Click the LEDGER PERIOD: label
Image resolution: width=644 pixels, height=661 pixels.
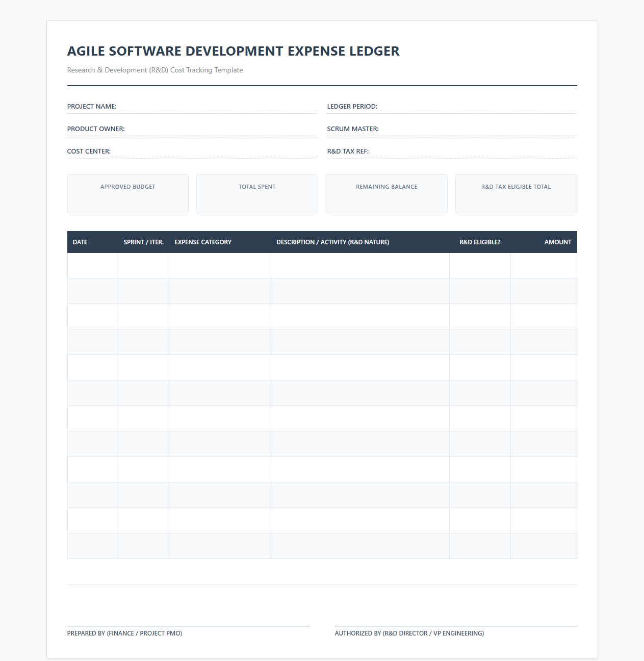352,107
